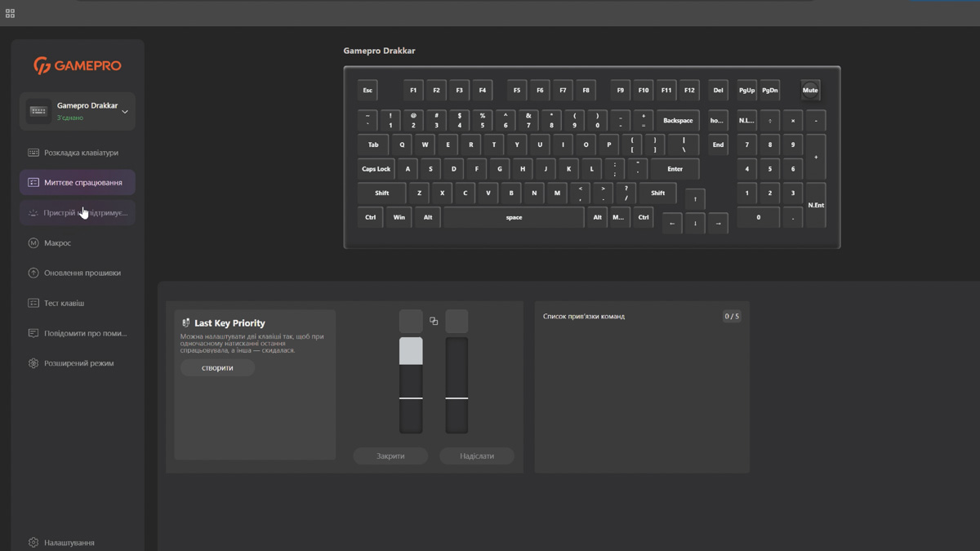Open Макрос section
Image resolution: width=980 pixels, height=551 pixels.
pos(78,243)
